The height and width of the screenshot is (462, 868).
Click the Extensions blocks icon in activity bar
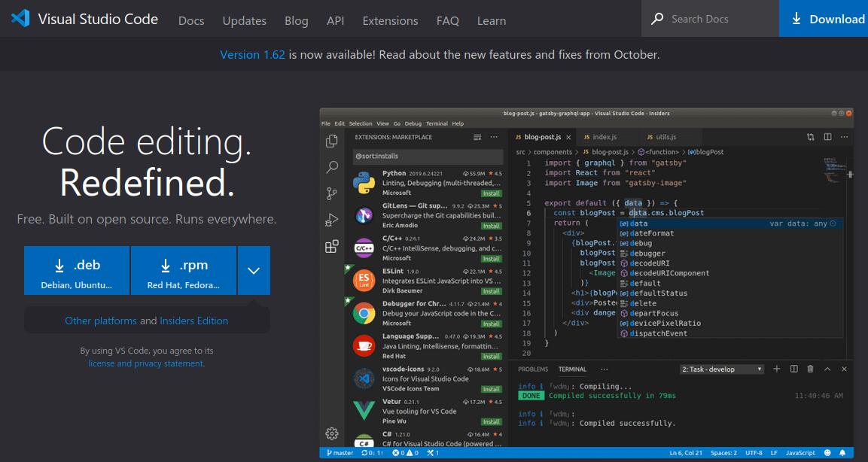[331, 246]
